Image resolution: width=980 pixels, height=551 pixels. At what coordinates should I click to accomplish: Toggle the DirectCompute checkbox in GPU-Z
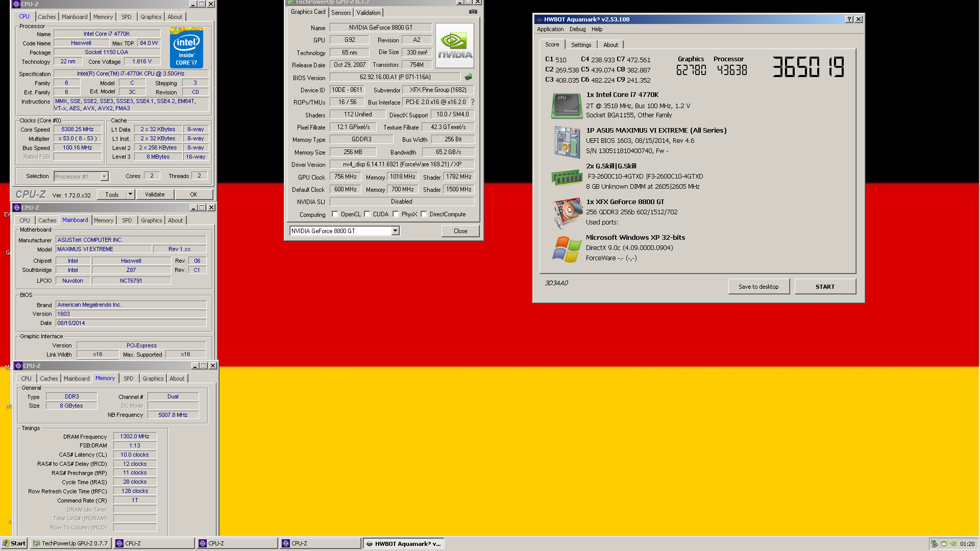[424, 214]
